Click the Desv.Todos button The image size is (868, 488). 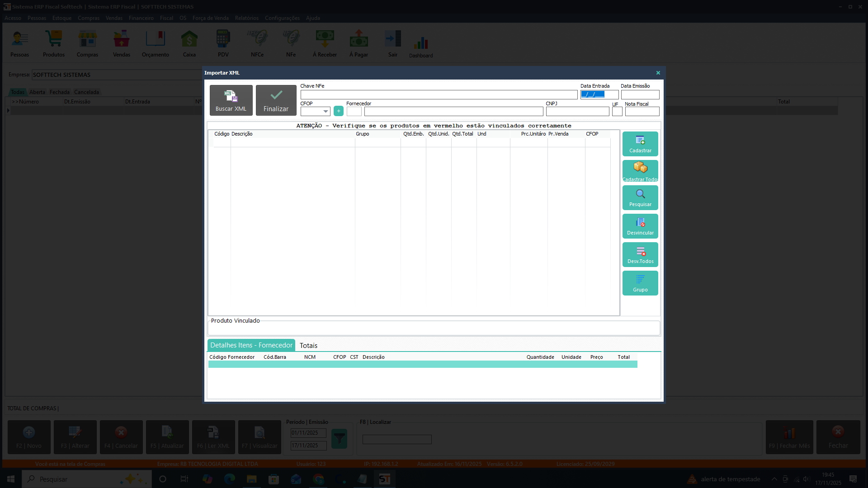640,254
